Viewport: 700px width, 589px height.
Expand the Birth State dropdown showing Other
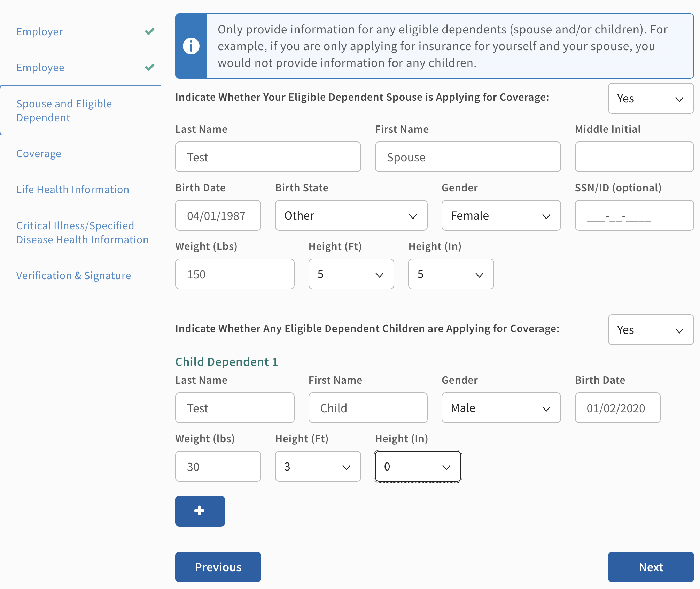coord(351,215)
